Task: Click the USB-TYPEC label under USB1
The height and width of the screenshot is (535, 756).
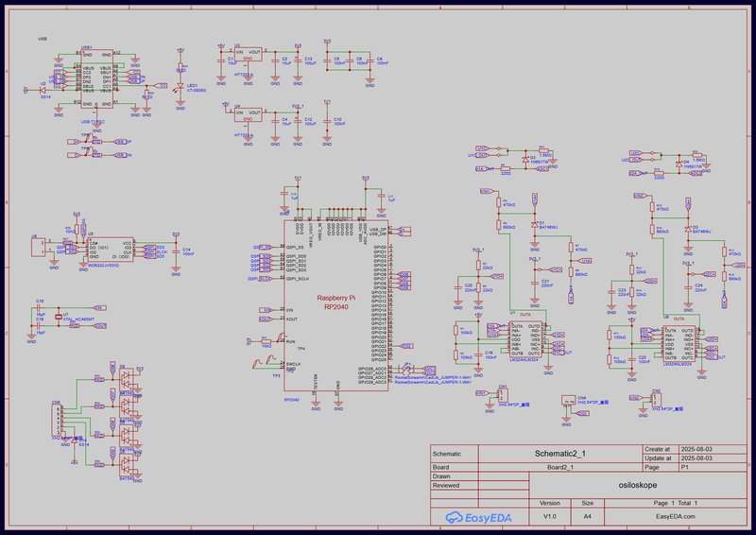Action: [93, 122]
